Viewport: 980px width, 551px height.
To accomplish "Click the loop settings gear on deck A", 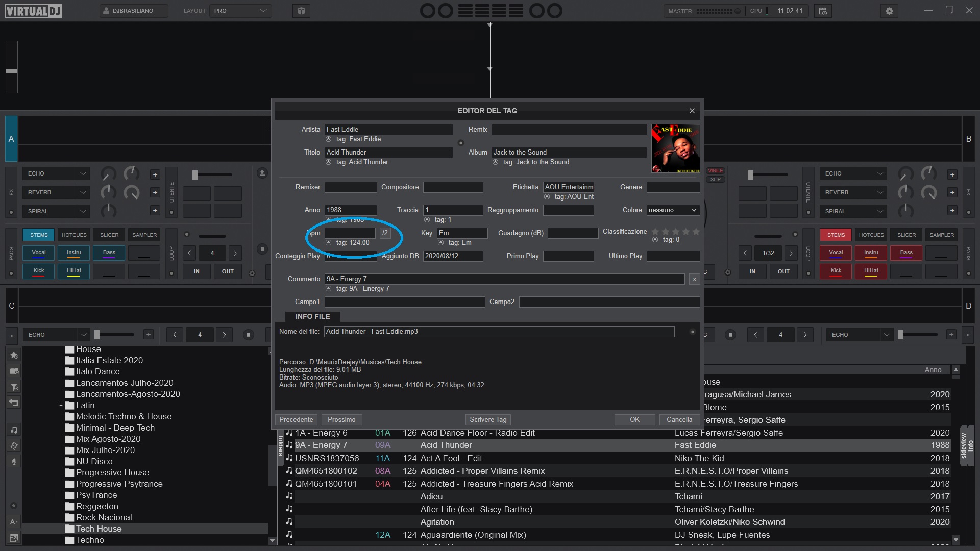I will 252,273.
